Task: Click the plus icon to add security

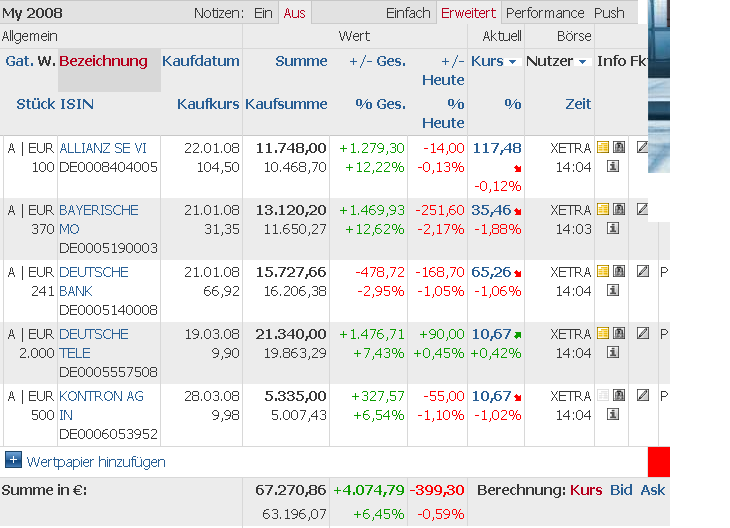Action: pyautogui.click(x=13, y=461)
